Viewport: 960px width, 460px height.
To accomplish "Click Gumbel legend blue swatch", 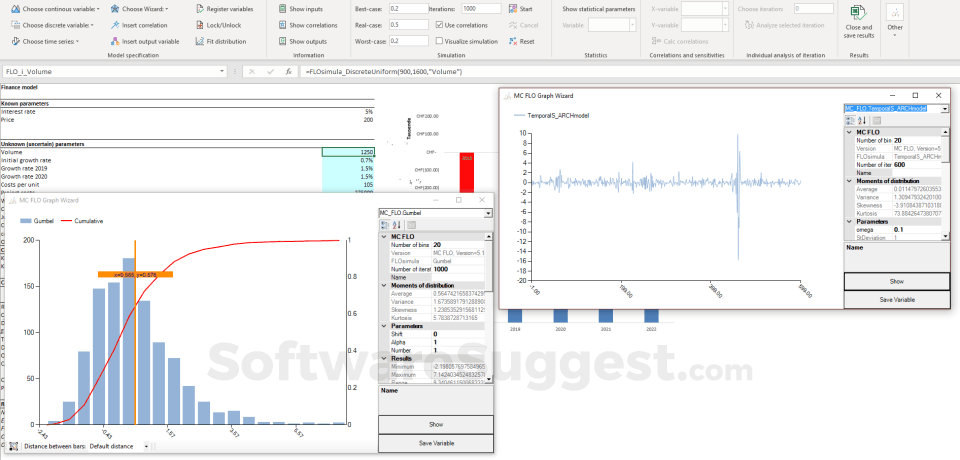I will [28, 221].
